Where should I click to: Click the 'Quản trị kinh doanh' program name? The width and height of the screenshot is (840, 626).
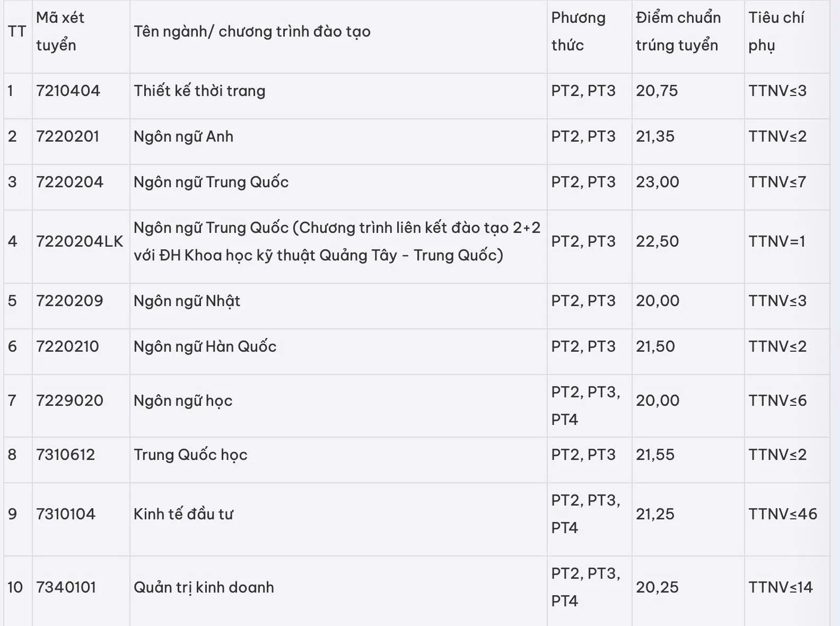tap(204, 587)
